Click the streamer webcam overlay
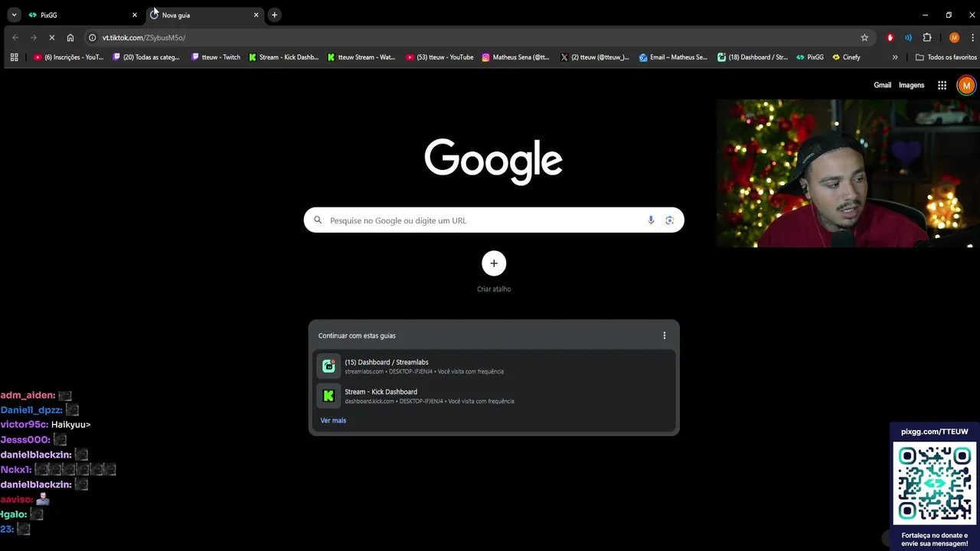 pos(848,174)
